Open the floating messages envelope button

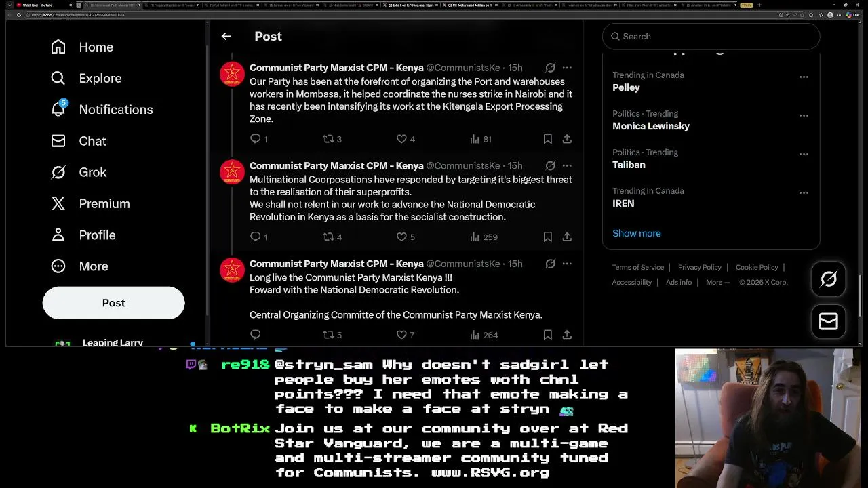click(829, 321)
